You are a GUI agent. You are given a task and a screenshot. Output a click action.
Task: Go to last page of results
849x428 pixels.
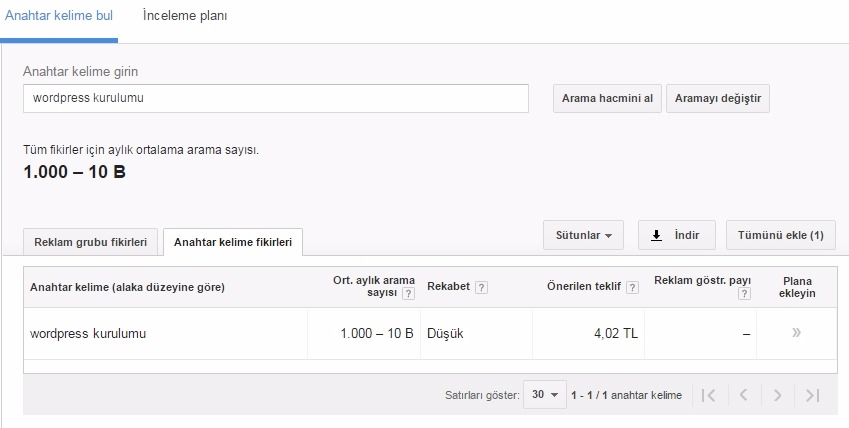click(812, 395)
